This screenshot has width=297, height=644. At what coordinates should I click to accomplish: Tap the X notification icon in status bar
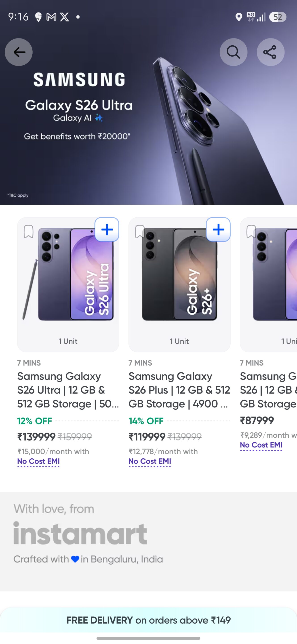(65, 17)
